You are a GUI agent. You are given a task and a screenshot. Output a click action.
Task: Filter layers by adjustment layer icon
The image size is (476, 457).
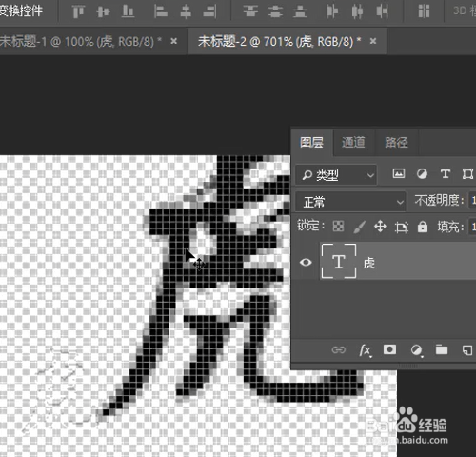click(x=422, y=173)
